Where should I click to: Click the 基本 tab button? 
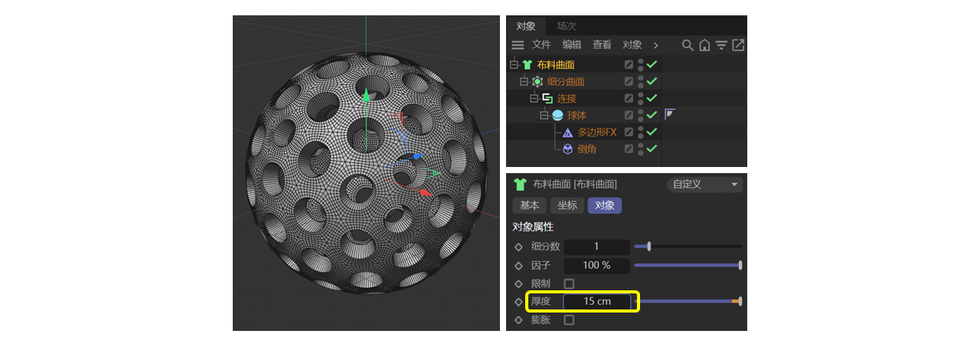pyautogui.click(x=530, y=205)
